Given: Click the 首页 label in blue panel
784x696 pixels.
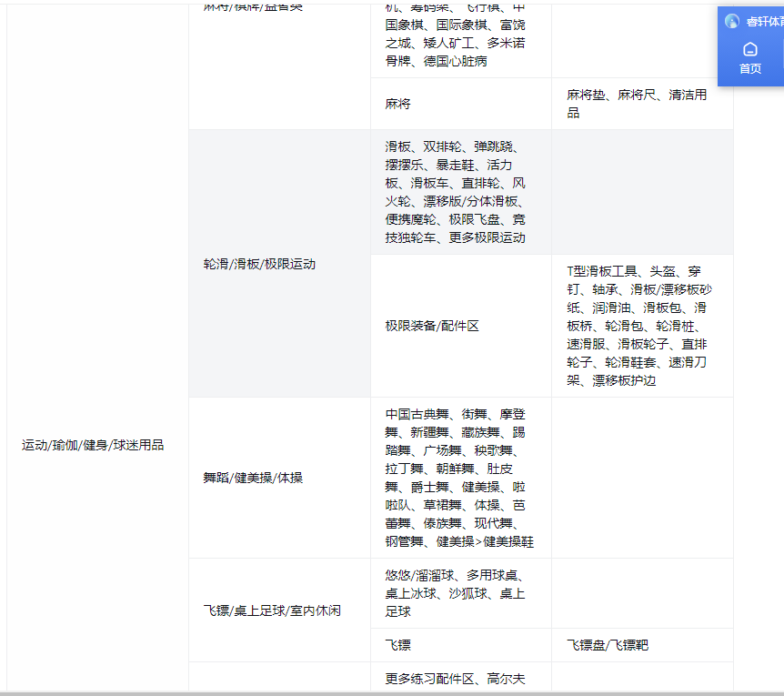Looking at the screenshot, I should click(x=749, y=69).
